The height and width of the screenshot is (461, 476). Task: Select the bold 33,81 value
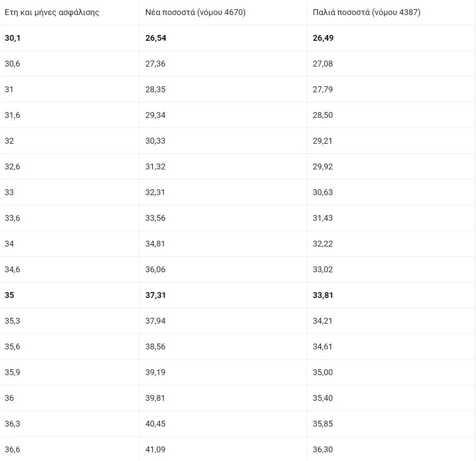[x=323, y=295]
